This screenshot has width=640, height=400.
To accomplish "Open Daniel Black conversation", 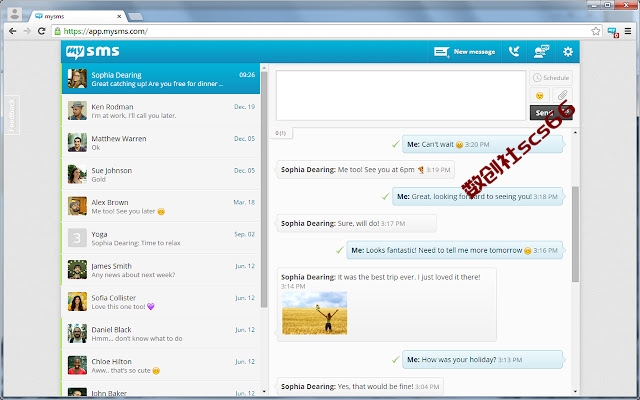I will coord(161,333).
